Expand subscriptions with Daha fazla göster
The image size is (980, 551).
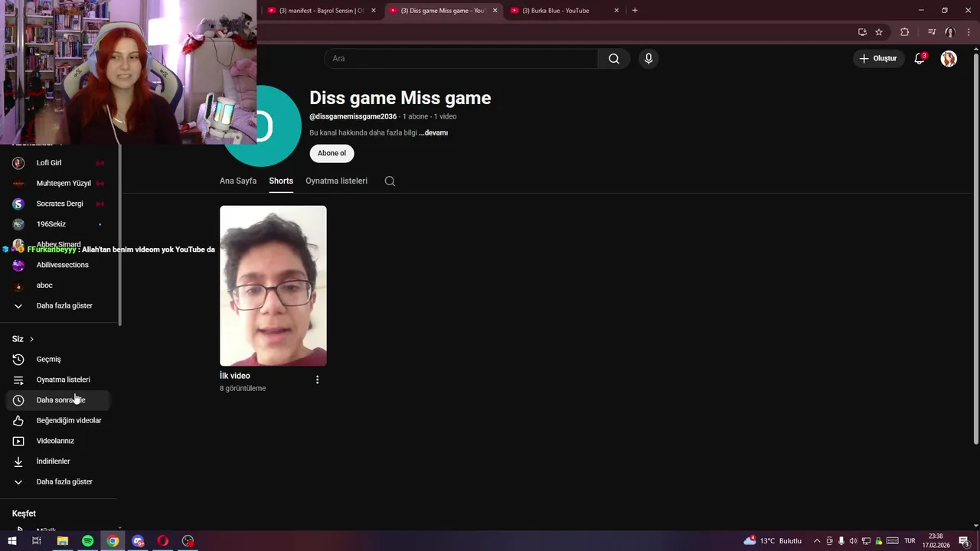[57, 306]
